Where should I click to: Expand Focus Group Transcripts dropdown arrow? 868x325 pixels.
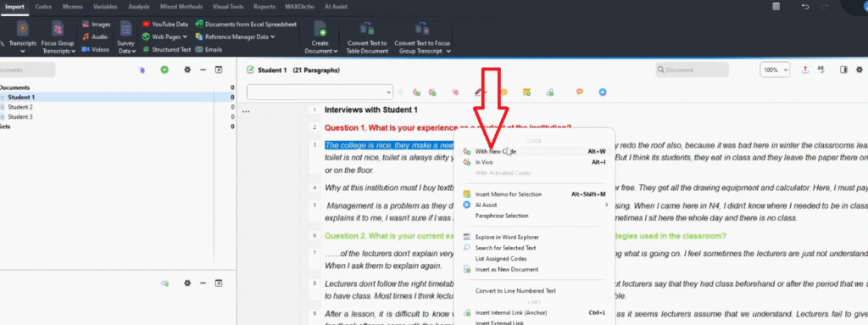click(x=73, y=51)
